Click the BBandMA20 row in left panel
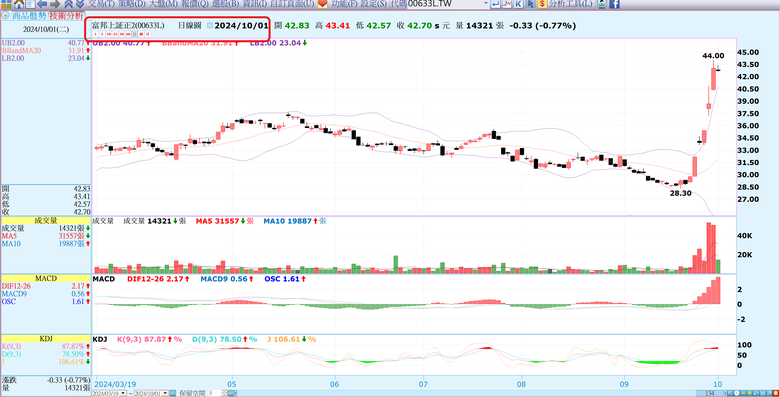The width and height of the screenshot is (780, 397). [x=46, y=51]
